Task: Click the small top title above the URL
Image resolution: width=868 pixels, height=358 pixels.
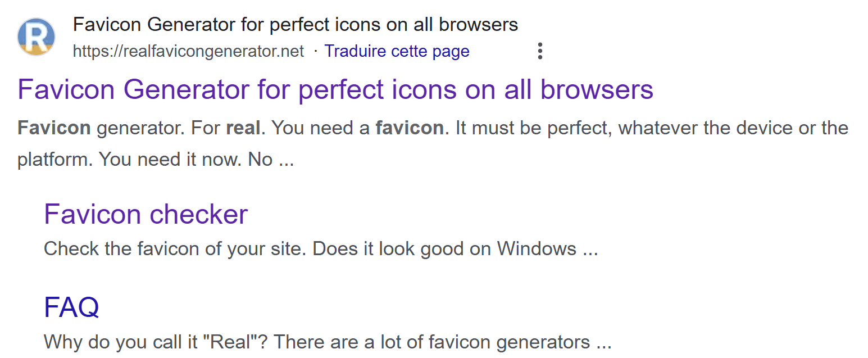Action: (x=295, y=24)
